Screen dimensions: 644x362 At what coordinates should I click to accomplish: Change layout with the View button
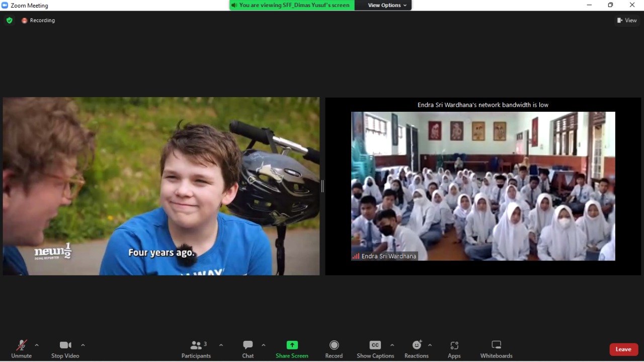(627, 20)
